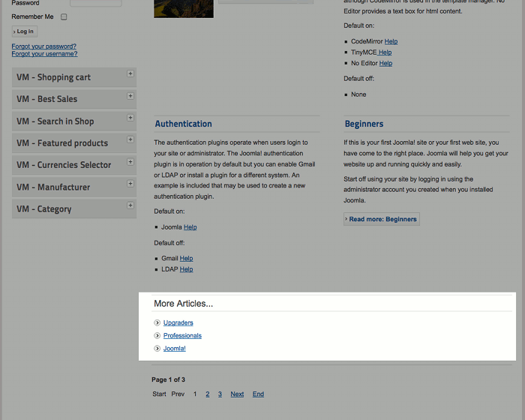The width and height of the screenshot is (525, 420).
Task: Click the landscape photo thumbnail
Action: click(x=184, y=9)
